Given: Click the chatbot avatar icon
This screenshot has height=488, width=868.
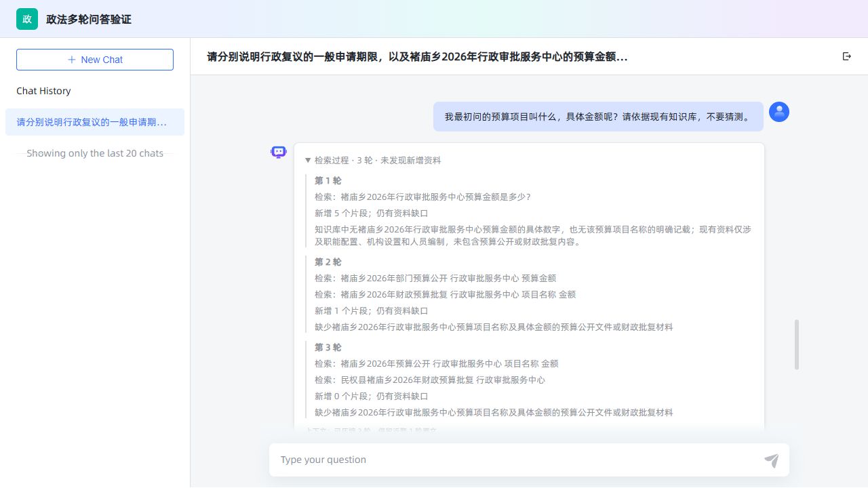Looking at the screenshot, I should (279, 152).
